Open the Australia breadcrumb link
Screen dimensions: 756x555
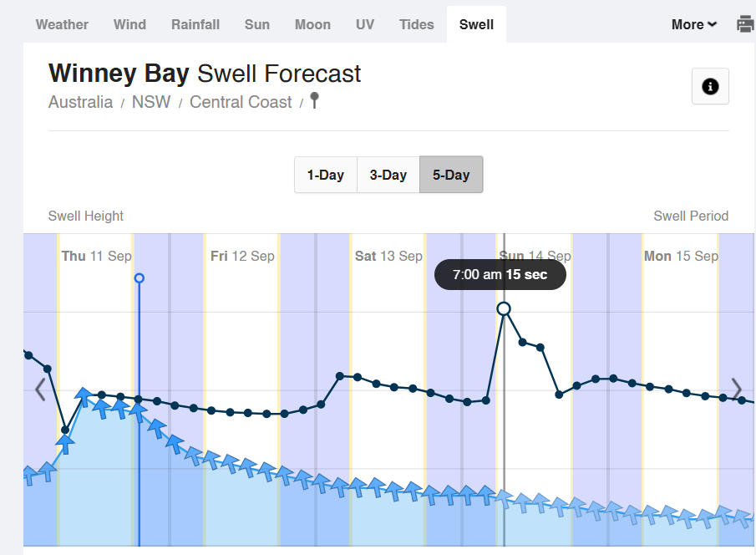(x=80, y=101)
